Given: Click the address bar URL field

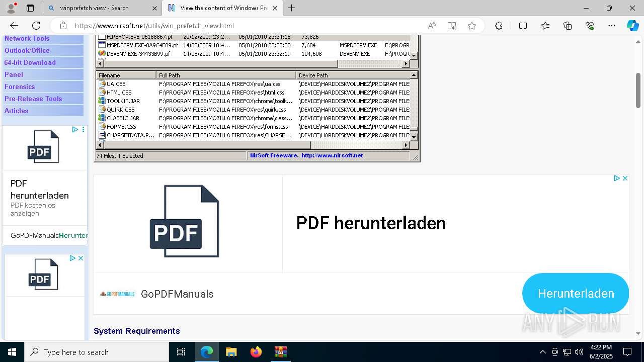Looking at the screenshot, I should pos(247,26).
